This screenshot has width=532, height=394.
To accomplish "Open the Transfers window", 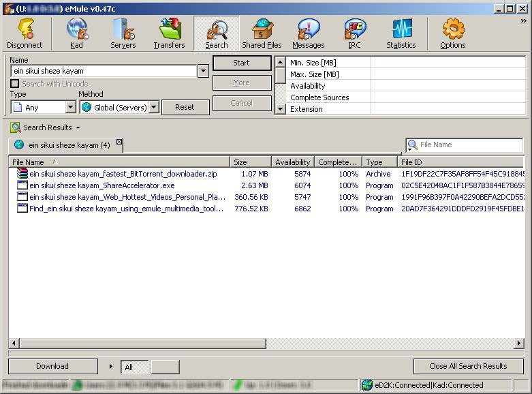I will 170,33.
